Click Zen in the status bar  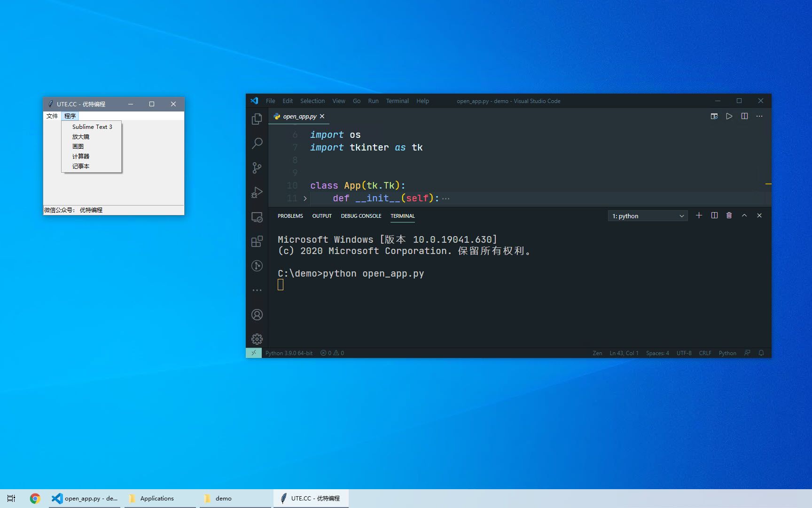597,353
